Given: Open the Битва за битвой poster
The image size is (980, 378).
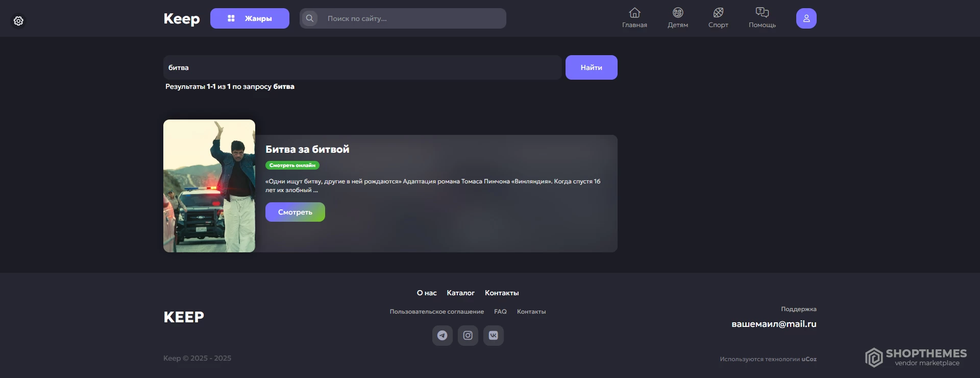Looking at the screenshot, I should (209, 186).
